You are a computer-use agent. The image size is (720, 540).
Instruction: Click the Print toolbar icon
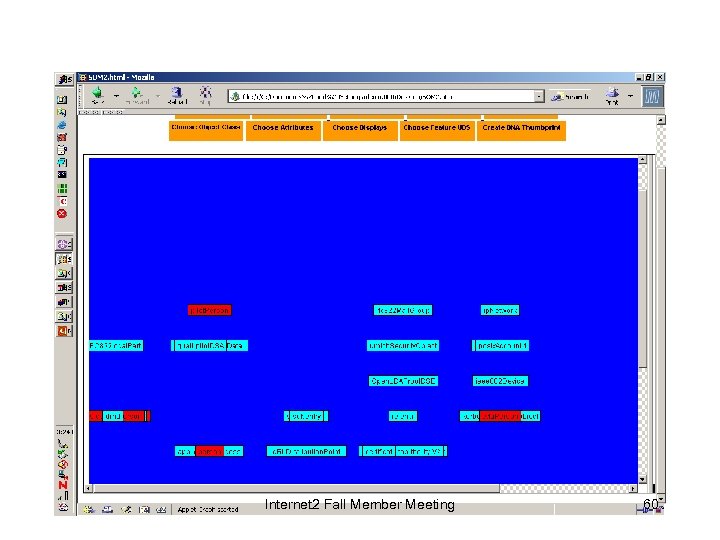point(612,96)
